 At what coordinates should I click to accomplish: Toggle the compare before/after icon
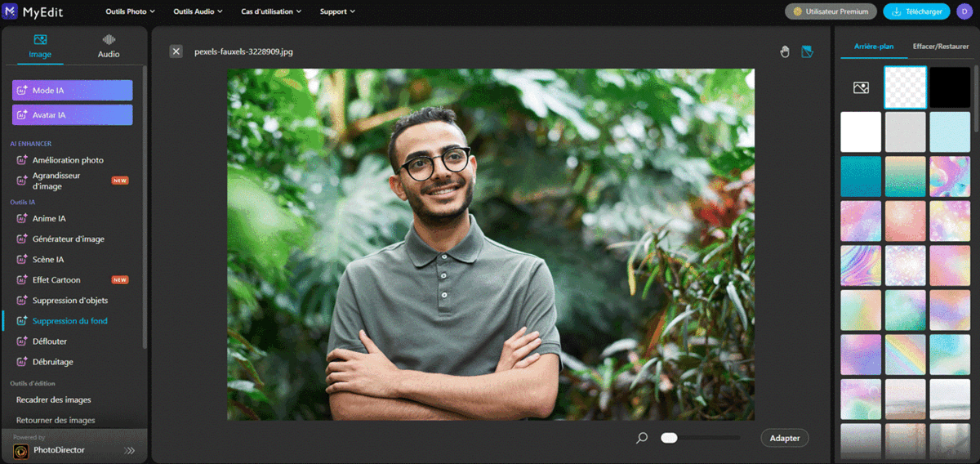[x=807, y=51]
